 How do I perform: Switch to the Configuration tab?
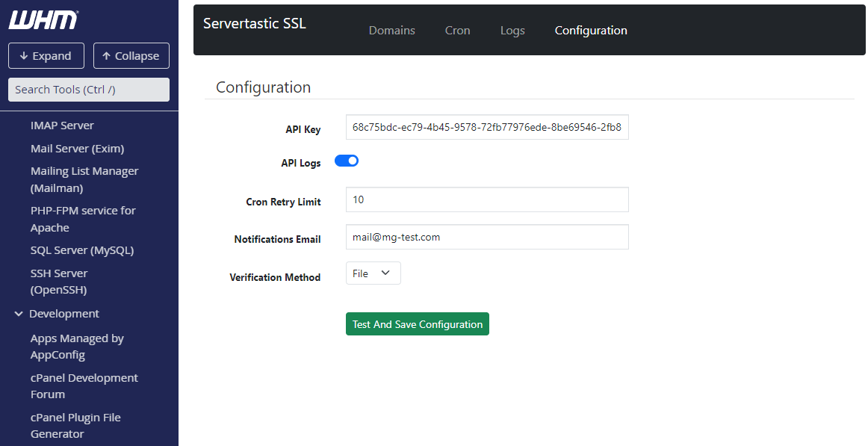591,31
